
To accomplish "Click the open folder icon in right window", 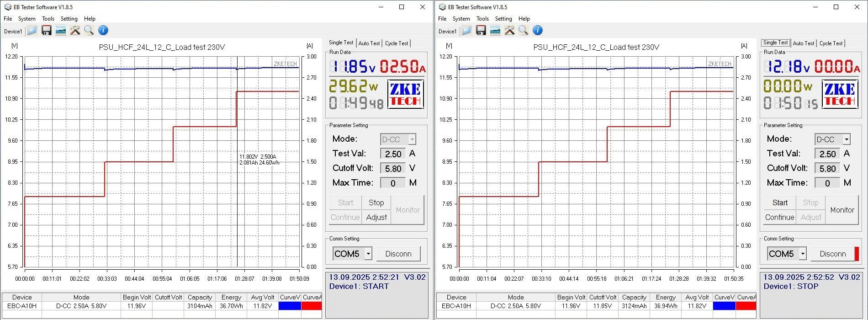I will coord(466,31).
